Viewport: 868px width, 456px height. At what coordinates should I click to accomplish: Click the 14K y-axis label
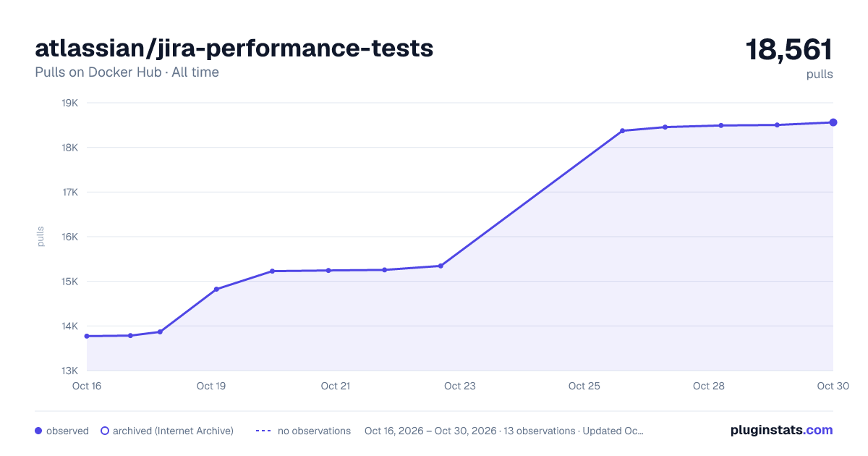tap(70, 326)
